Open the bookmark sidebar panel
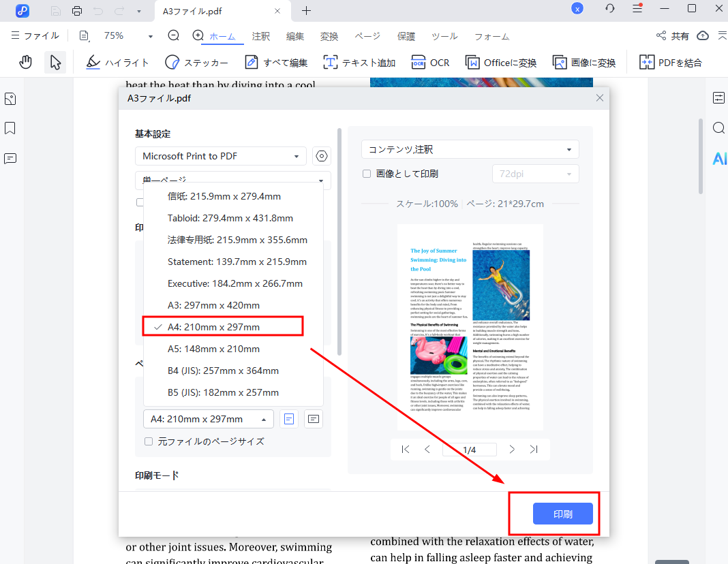 coord(10,129)
